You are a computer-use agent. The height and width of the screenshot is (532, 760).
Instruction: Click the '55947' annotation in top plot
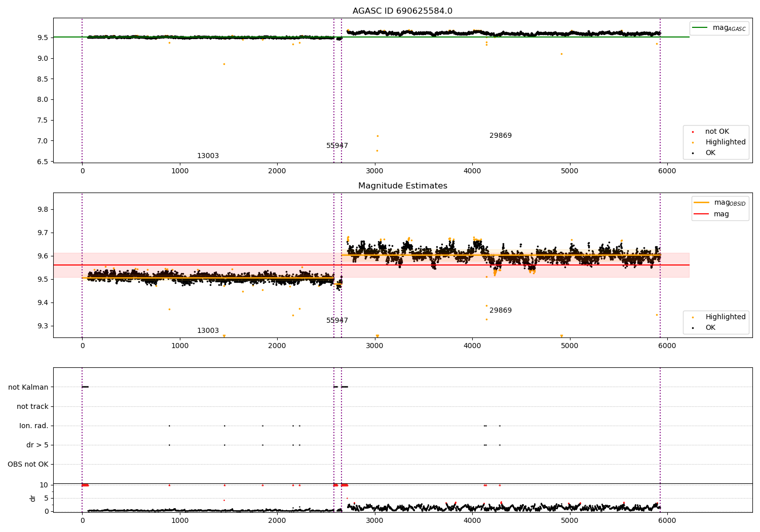click(x=337, y=146)
